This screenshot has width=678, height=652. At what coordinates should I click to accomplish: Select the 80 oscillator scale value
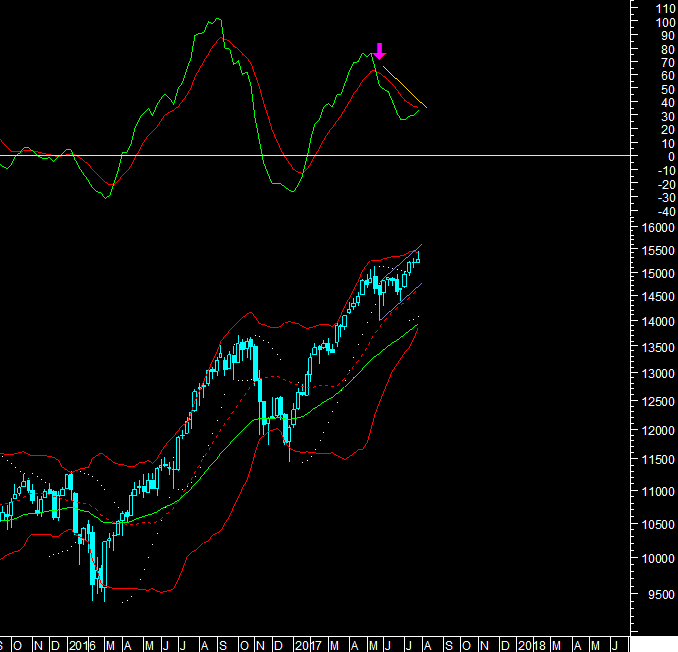[668, 49]
